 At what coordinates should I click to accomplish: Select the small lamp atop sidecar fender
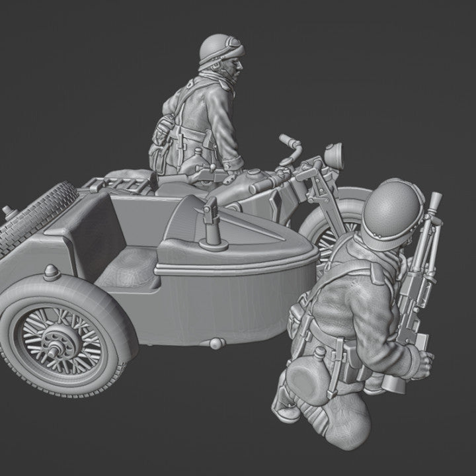point(52,272)
